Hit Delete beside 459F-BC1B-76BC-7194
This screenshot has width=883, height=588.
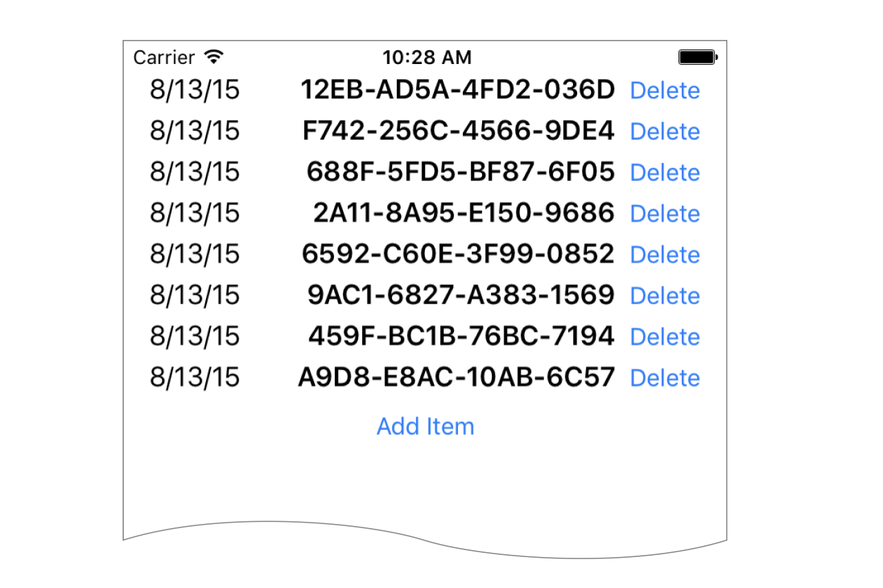click(x=665, y=337)
